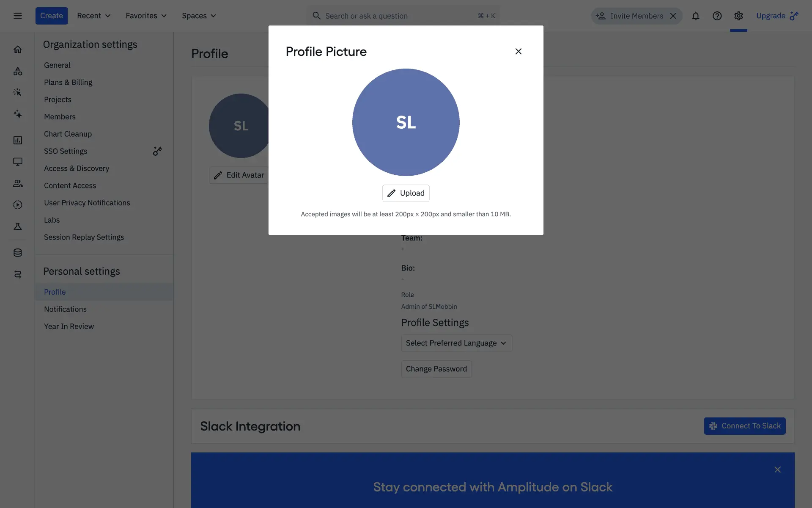The image size is (812, 508).
Task: Focus the Search or ask a question field
Action: [398, 16]
